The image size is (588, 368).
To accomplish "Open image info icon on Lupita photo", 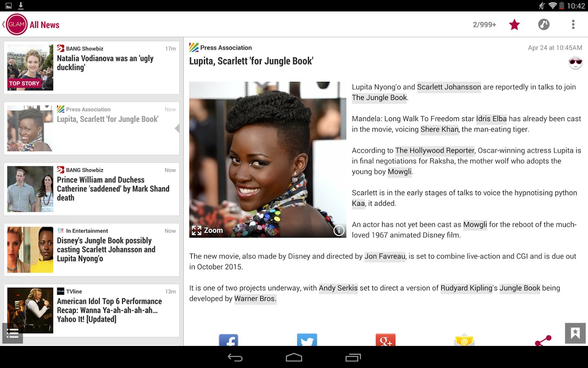I will tap(339, 231).
